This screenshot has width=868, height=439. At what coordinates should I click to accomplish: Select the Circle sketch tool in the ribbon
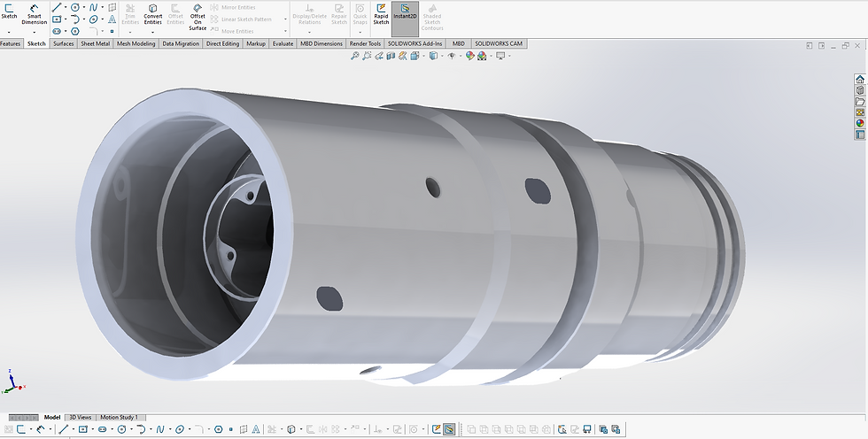pyautogui.click(x=74, y=7)
